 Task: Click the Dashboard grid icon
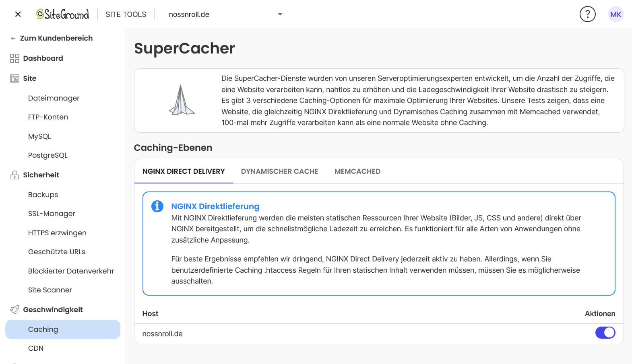(14, 58)
